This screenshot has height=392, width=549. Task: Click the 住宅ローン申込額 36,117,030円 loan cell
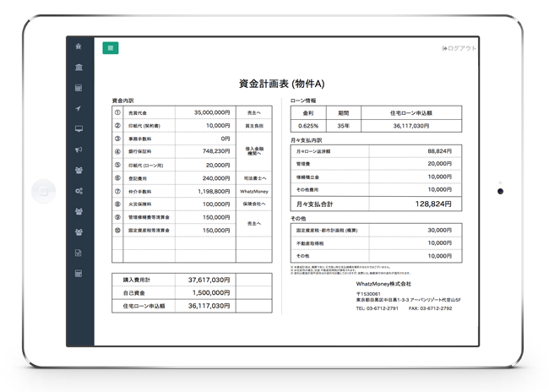(x=410, y=126)
